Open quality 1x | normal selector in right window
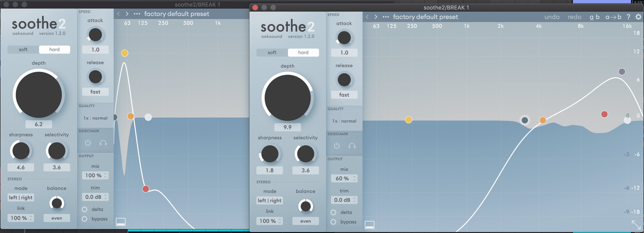This screenshot has height=233, width=644. (344, 121)
